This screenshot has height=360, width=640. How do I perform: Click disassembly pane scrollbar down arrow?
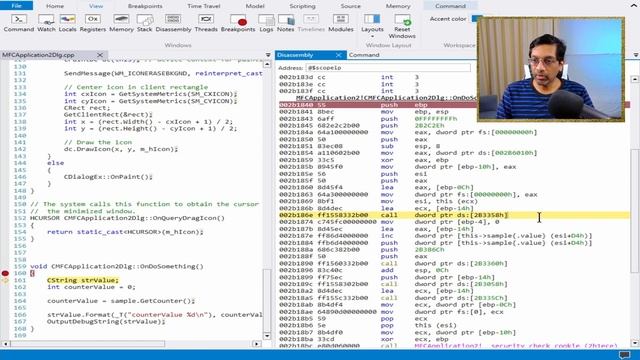click(x=635, y=343)
